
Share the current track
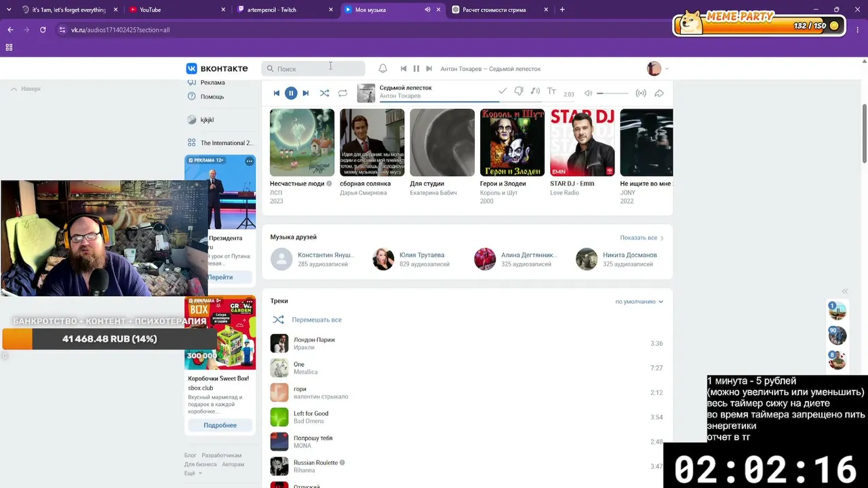pyautogui.click(x=658, y=94)
